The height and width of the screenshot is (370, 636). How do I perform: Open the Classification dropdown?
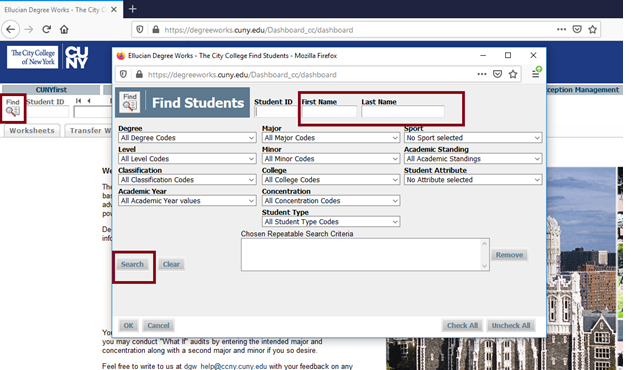click(x=187, y=180)
